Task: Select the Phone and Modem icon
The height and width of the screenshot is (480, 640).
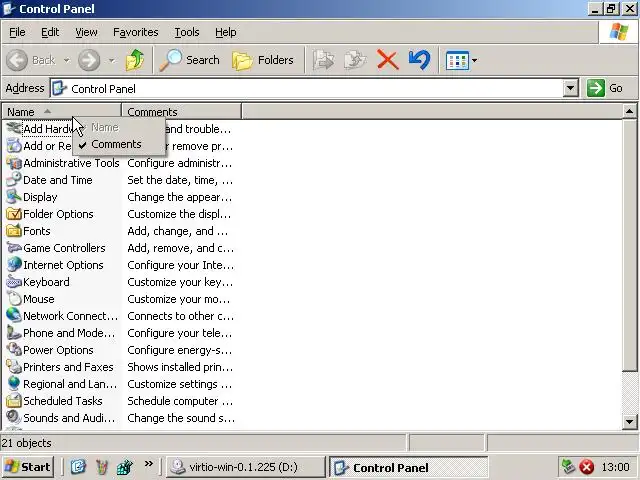Action: tap(13, 333)
